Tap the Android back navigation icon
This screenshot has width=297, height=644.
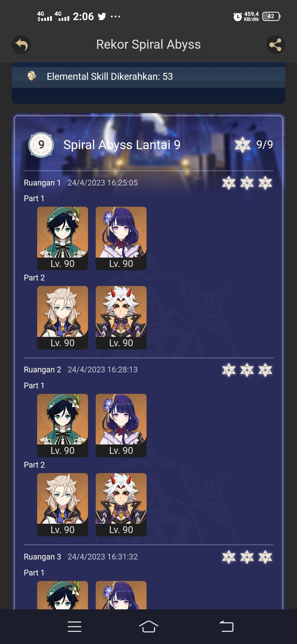(226, 627)
